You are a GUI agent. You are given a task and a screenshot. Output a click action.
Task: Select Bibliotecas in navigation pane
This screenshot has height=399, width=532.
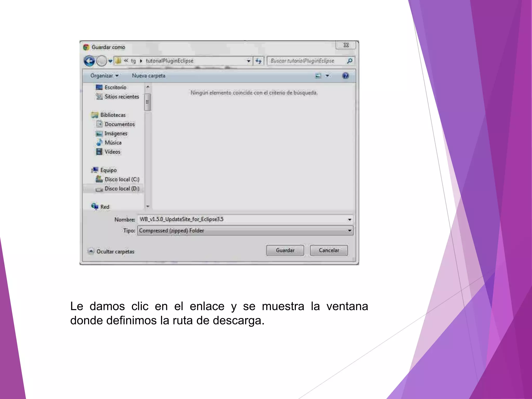coord(113,115)
